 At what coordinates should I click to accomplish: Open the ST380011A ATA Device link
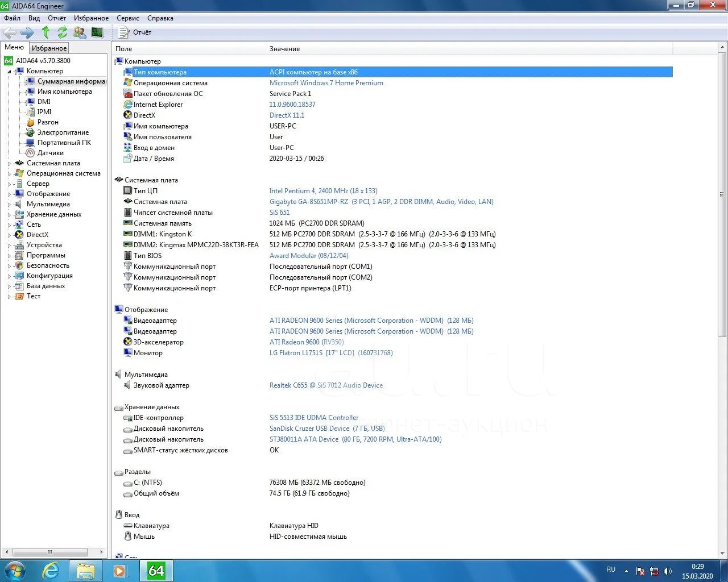[355, 439]
